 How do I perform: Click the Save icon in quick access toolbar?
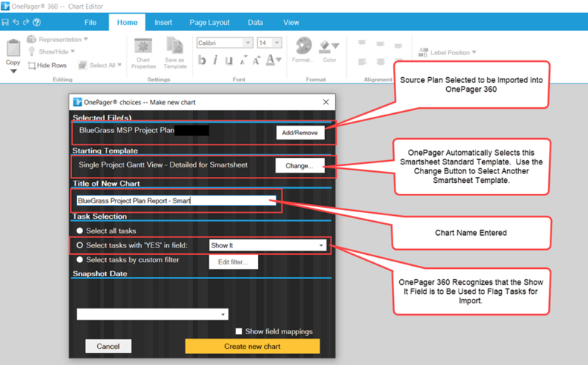tap(5, 23)
